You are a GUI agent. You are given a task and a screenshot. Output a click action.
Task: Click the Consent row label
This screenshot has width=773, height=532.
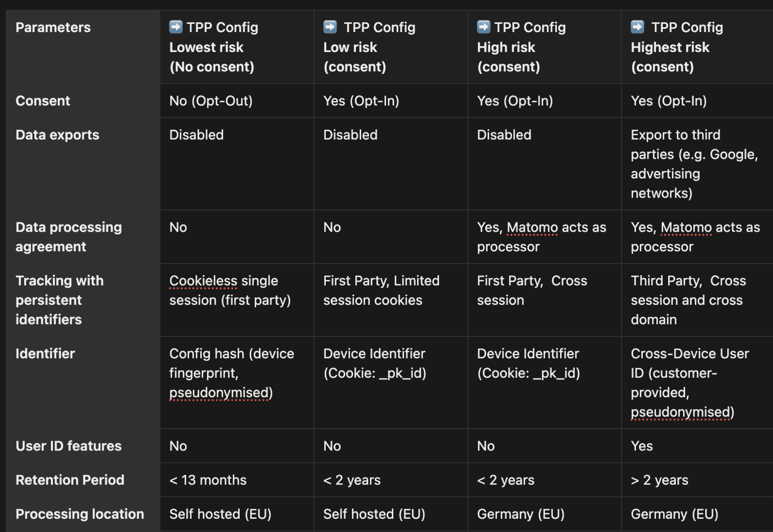tap(43, 101)
